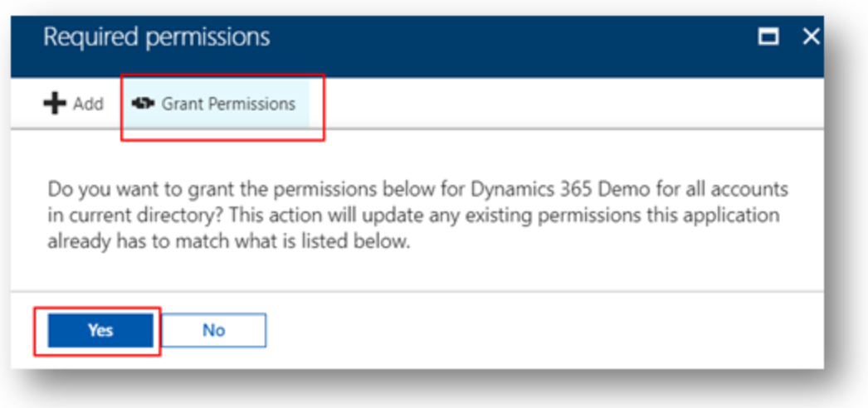Click the plus icon beside Add
This screenshot has width=868, height=408.
click(x=54, y=104)
